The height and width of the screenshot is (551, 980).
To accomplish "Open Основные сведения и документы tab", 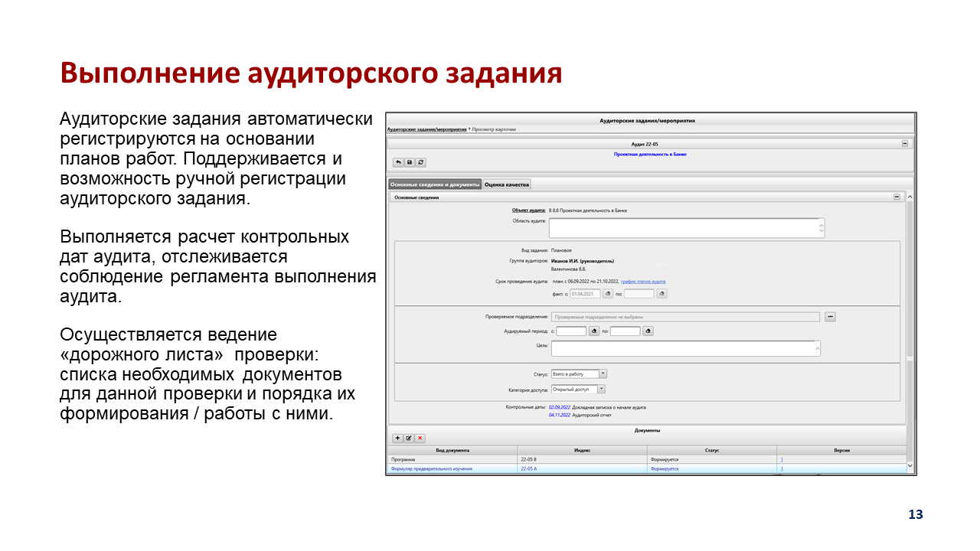I will click(435, 184).
